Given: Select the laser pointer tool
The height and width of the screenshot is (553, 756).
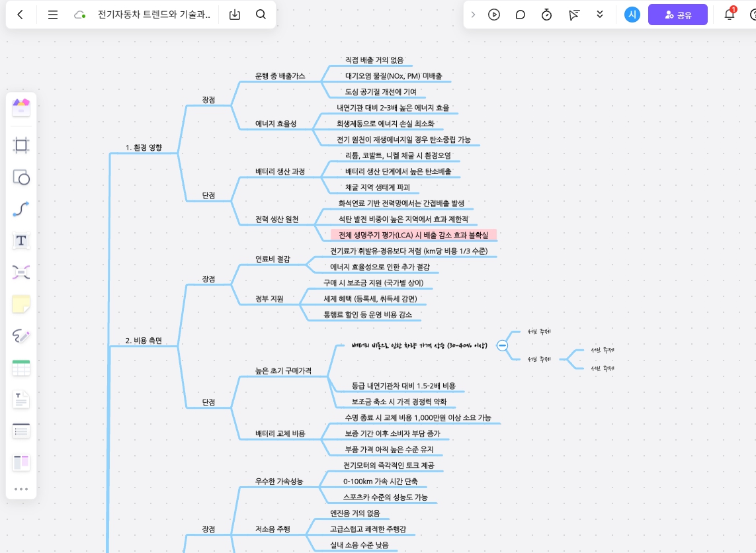Looking at the screenshot, I should tap(574, 15).
